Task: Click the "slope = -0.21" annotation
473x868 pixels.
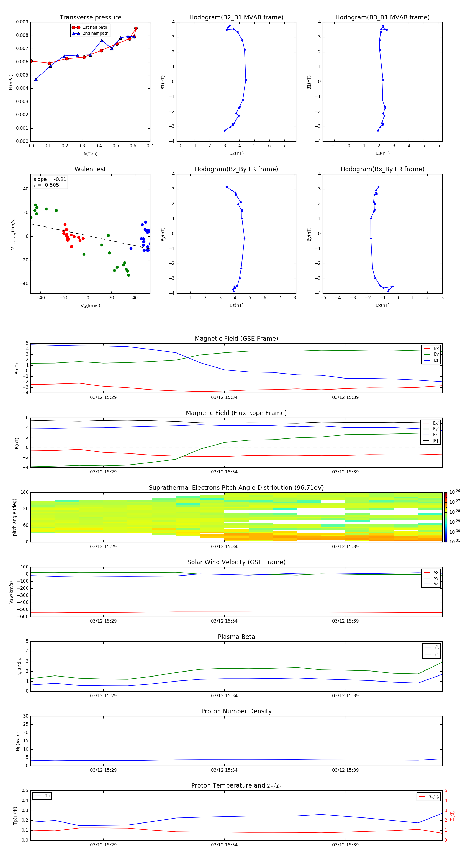Action: (50, 179)
